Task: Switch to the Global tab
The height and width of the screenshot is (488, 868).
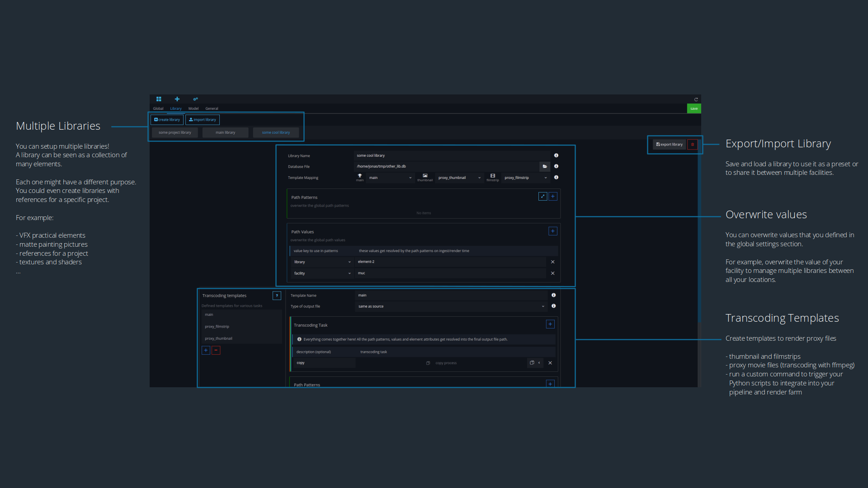Action: [158, 108]
